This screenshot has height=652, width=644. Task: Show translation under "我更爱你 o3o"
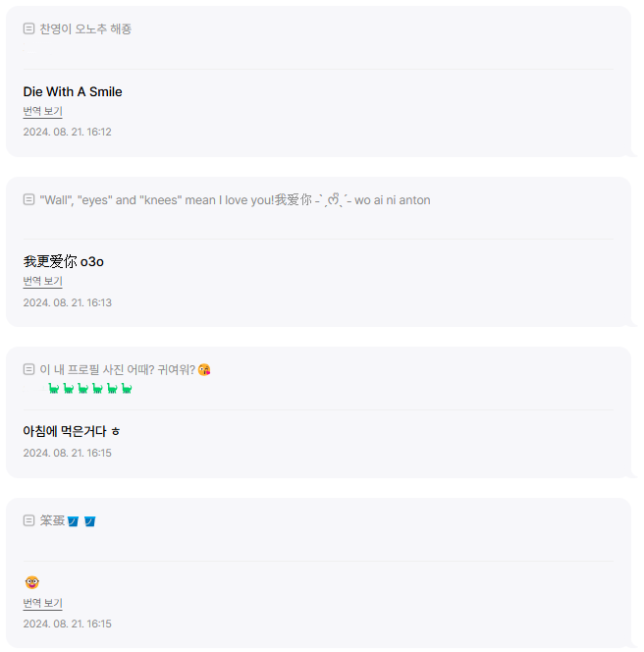coord(42,282)
